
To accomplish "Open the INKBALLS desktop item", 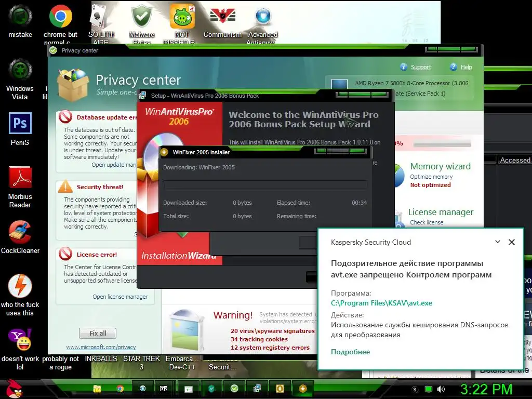I will coord(101,358).
